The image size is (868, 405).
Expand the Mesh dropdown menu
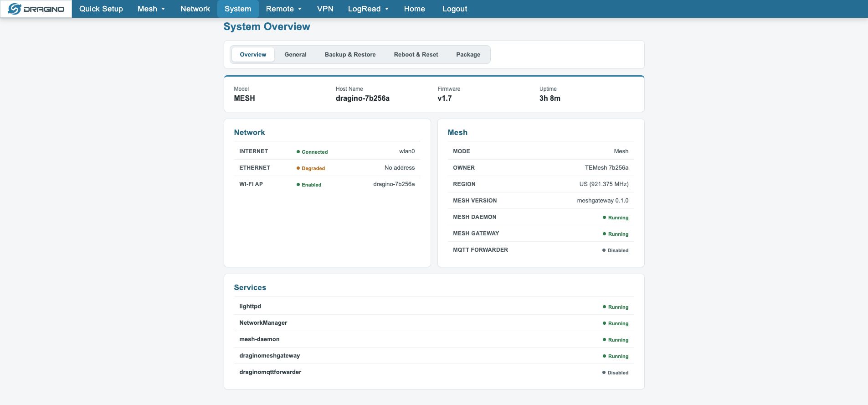[151, 9]
